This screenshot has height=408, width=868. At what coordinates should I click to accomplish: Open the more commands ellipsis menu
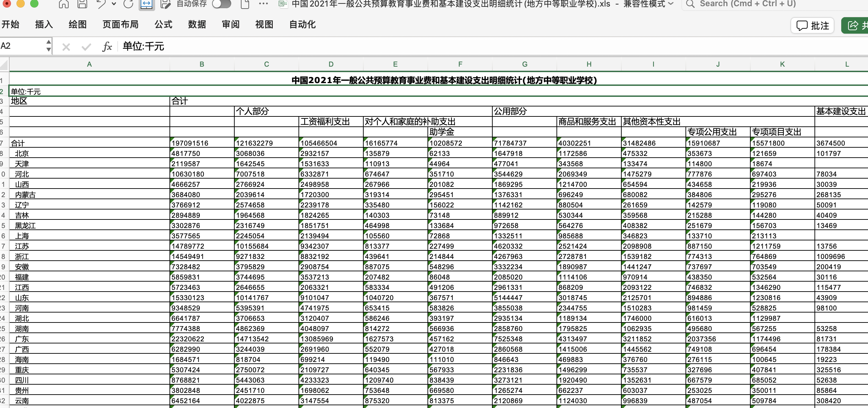(x=263, y=4)
